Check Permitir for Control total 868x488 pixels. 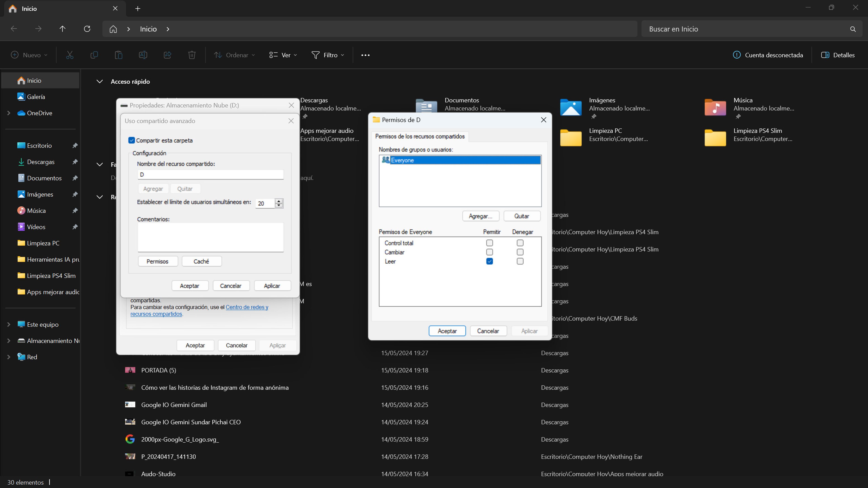point(490,243)
